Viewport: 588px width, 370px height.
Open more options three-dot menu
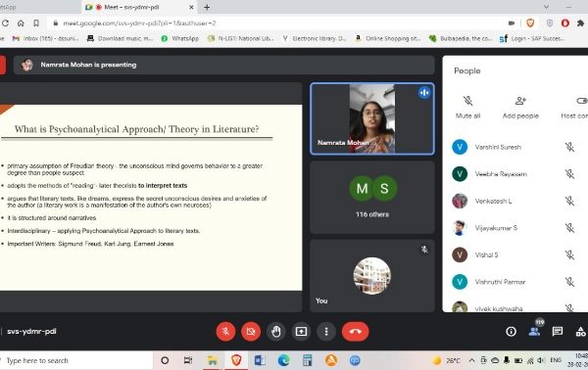[x=326, y=332]
